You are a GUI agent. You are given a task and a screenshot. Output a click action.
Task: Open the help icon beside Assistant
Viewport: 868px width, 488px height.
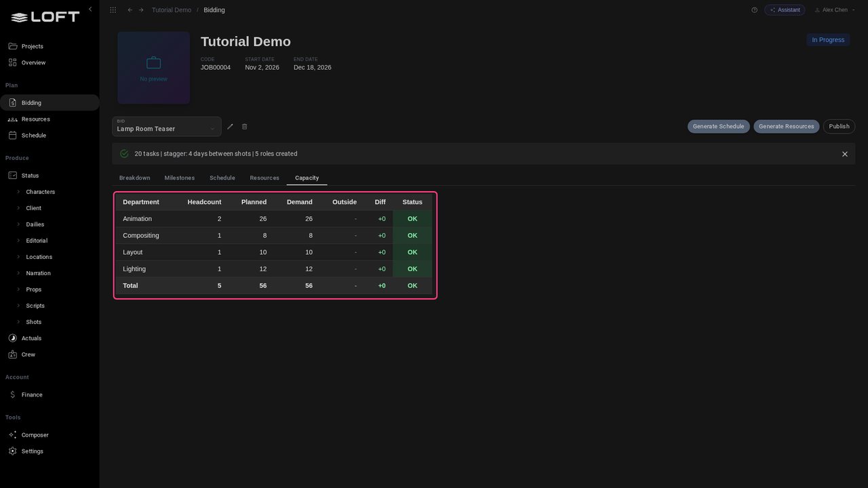click(x=754, y=10)
